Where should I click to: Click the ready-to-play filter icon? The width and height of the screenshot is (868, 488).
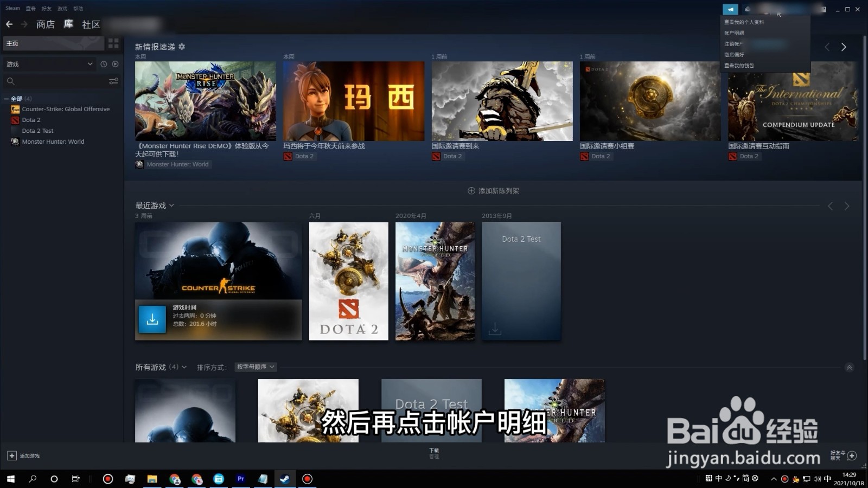tap(115, 64)
